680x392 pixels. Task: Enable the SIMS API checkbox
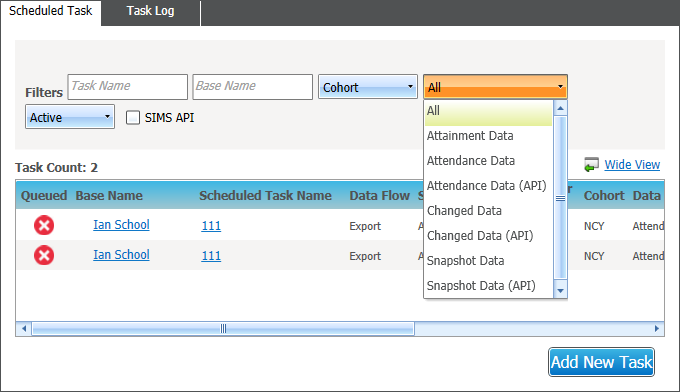click(x=133, y=118)
